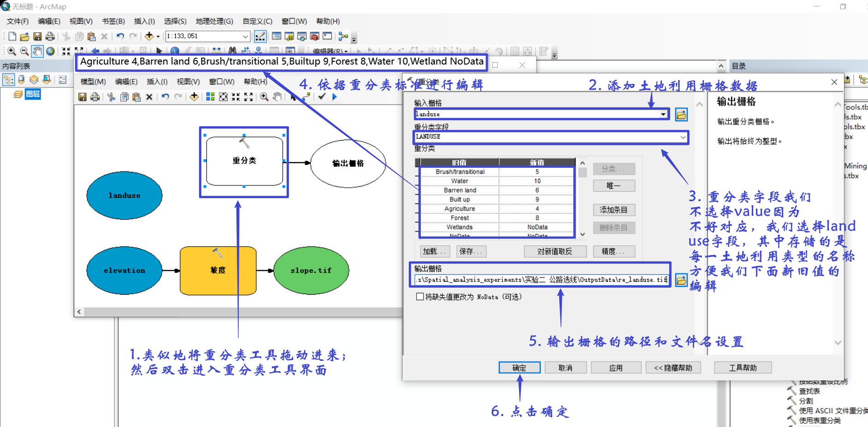The width and height of the screenshot is (868, 427).
Task: Click the 确定 button to confirm reclassify
Action: click(x=519, y=368)
